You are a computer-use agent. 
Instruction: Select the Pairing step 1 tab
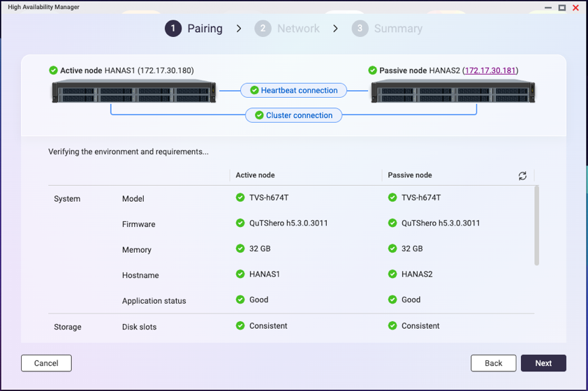point(194,29)
